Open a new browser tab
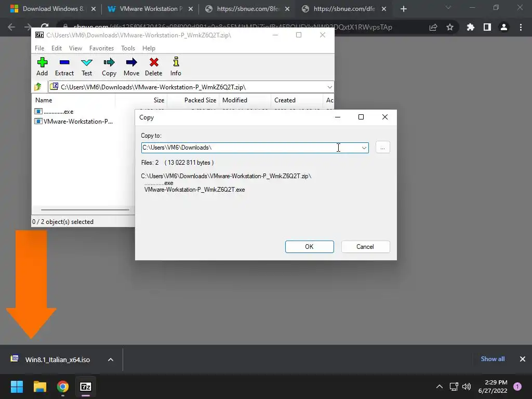This screenshot has width=532, height=399. 403,9
